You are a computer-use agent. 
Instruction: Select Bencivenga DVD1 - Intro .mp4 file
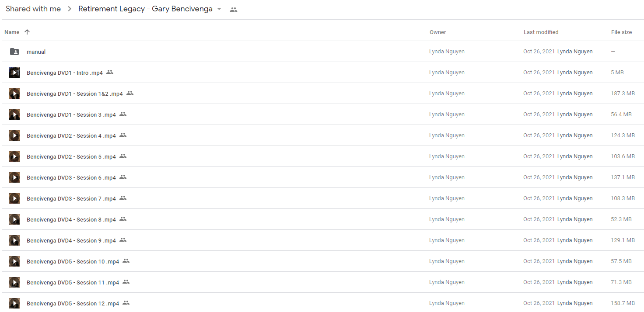[x=65, y=73]
